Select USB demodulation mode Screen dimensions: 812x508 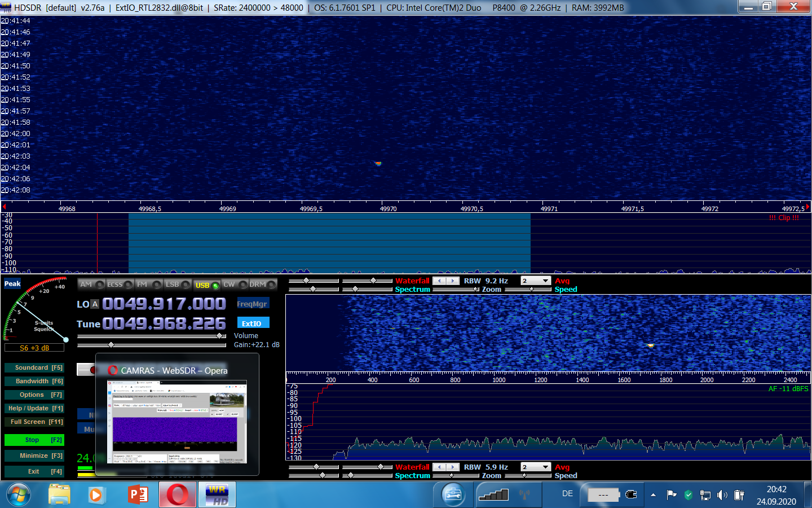pos(206,284)
